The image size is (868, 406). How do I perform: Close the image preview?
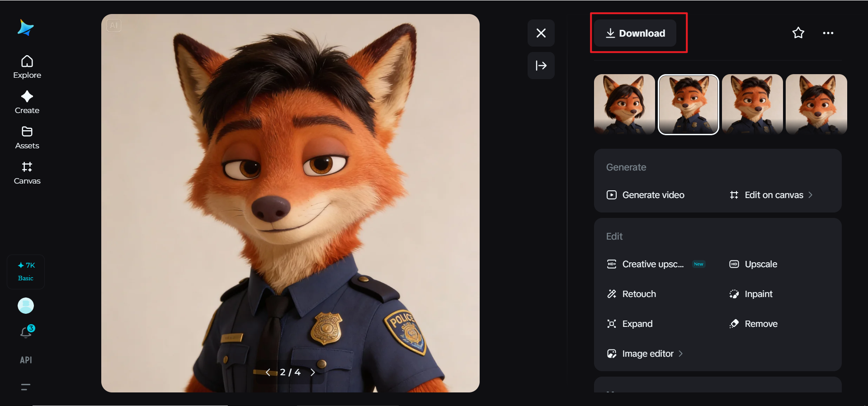coord(541,33)
